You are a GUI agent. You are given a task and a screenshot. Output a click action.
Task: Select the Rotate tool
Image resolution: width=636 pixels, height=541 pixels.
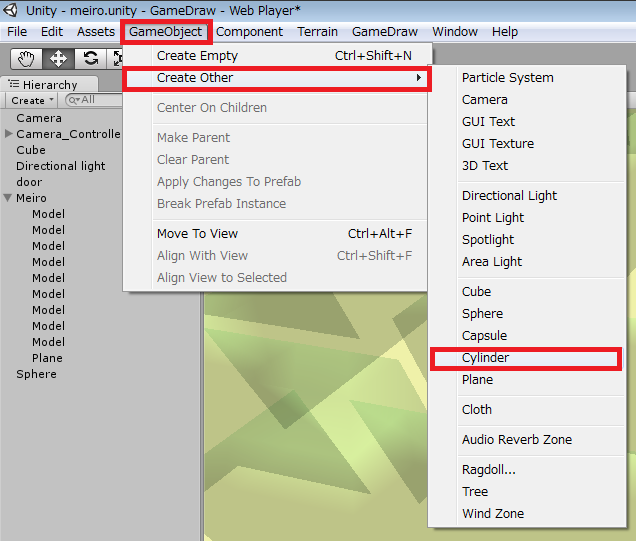click(90, 59)
